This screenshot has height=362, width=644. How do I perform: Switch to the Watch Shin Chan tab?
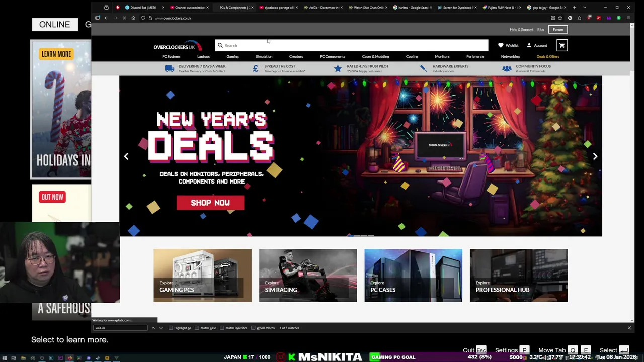pyautogui.click(x=369, y=8)
